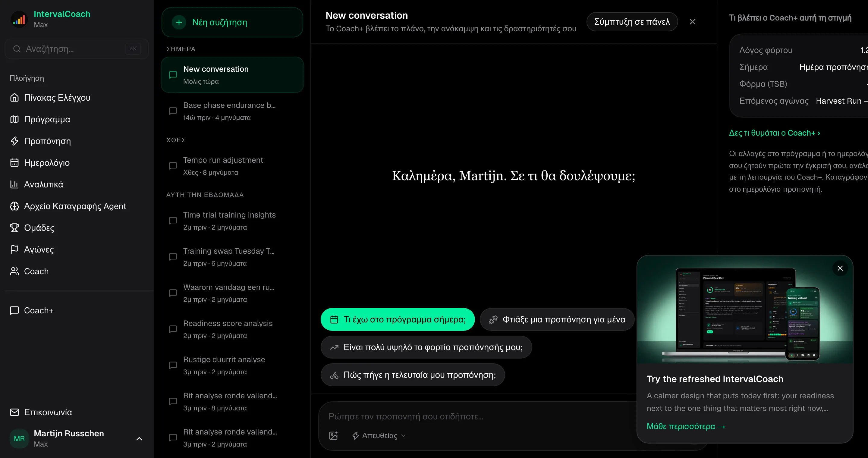Select the Coach nav item

[77, 271]
